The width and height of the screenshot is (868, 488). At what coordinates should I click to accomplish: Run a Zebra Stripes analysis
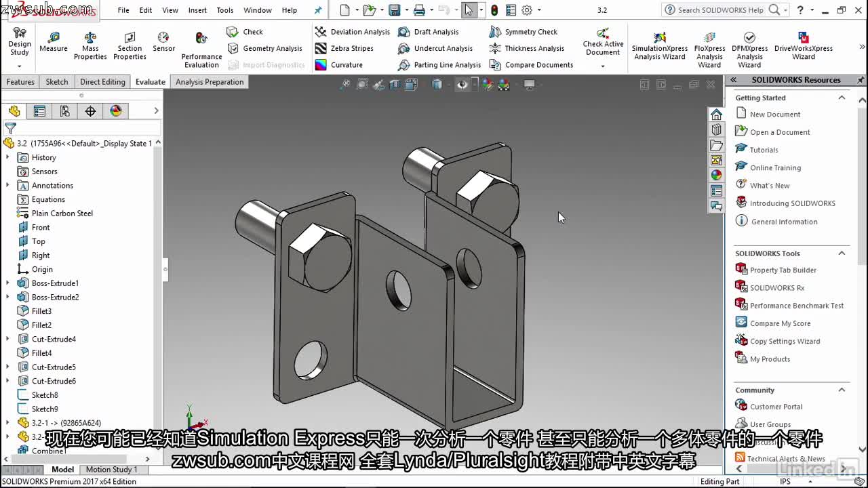pos(346,49)
